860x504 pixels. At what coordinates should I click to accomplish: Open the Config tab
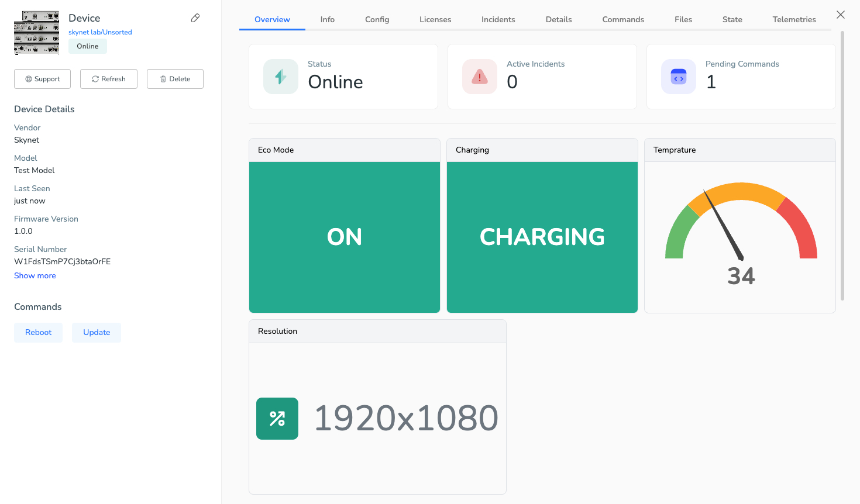pyautogui.click(x=377, y=19)
